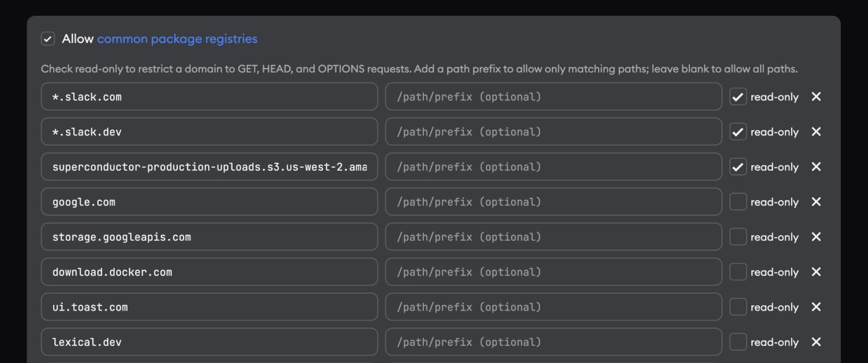Focus path prefix field for storage.googleapis.com
The image size is (868, 363).
[554, 237]
